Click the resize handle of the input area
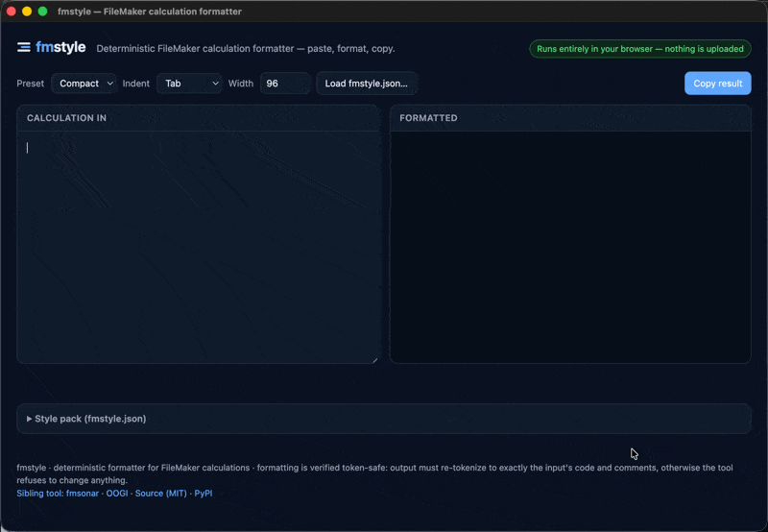768x532 pixels. click(x=375, y=359)
